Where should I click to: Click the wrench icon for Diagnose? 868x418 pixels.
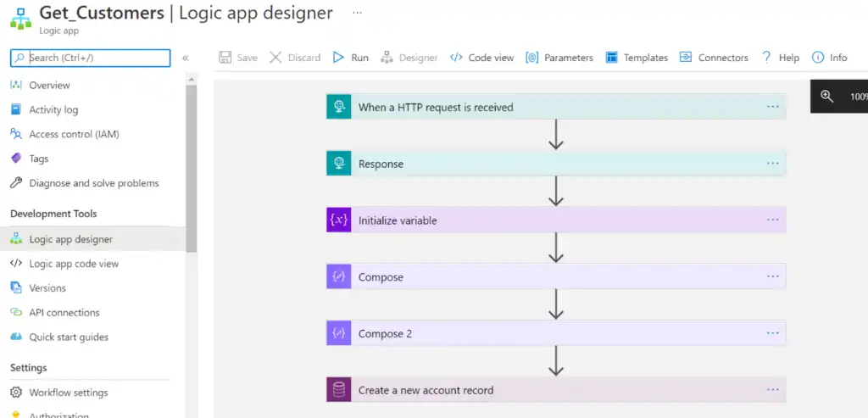[16, 182]
